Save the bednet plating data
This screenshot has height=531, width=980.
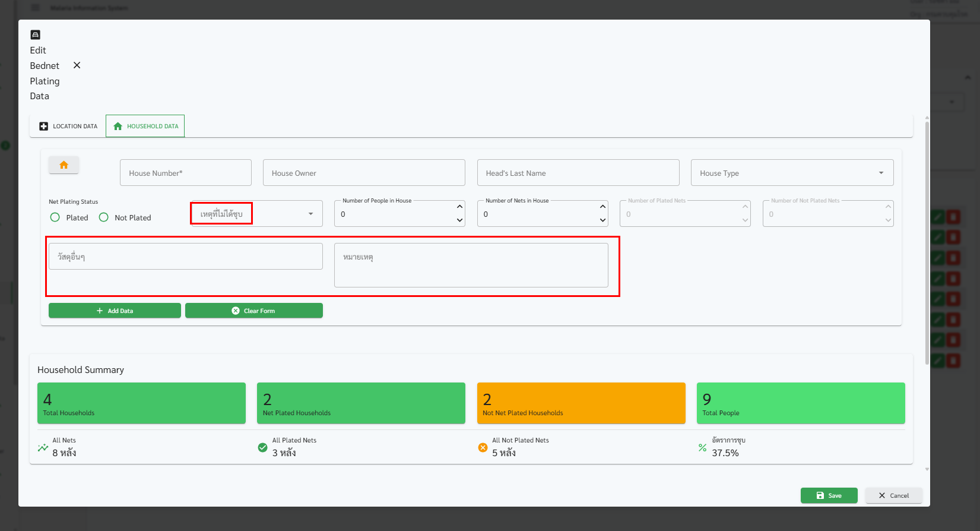[829, 495]
